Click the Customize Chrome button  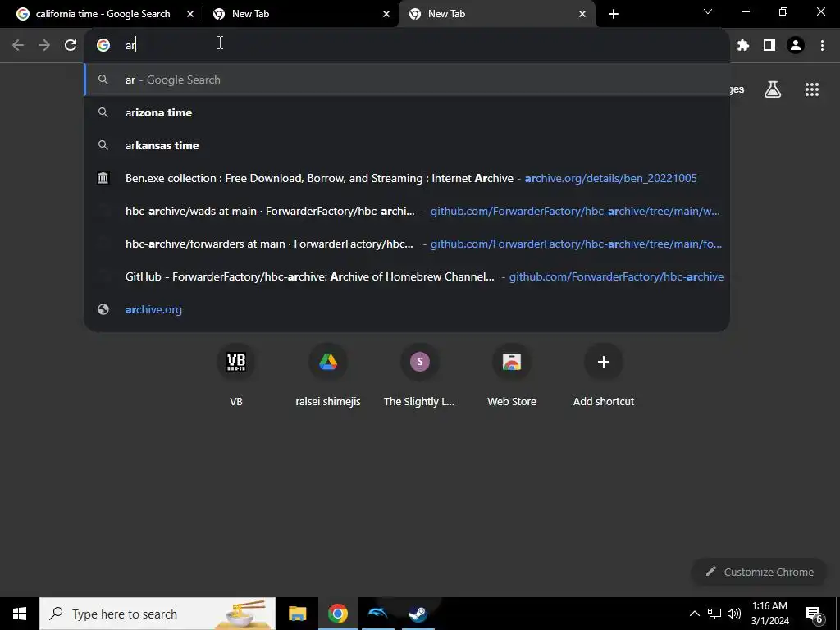(x=759, y=572)
